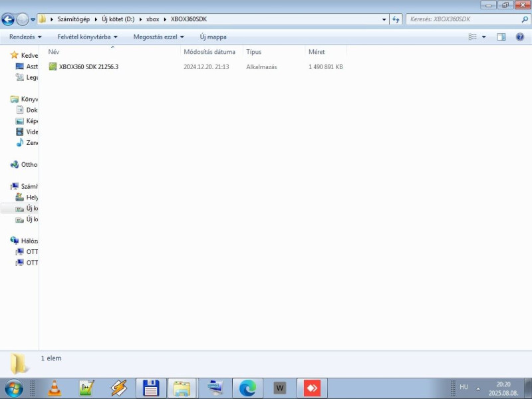This screenshot has height=399, width=532.
Task: Show hidden tray icons arrow
Action: [478, 388]
